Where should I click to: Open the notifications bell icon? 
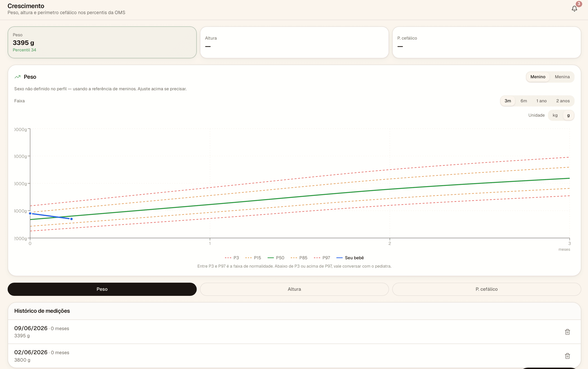pyautogui.click(x=574, y=9)
